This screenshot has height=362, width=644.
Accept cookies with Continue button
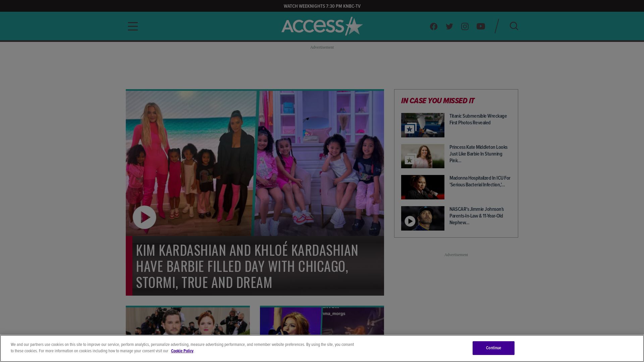[493, 348]
